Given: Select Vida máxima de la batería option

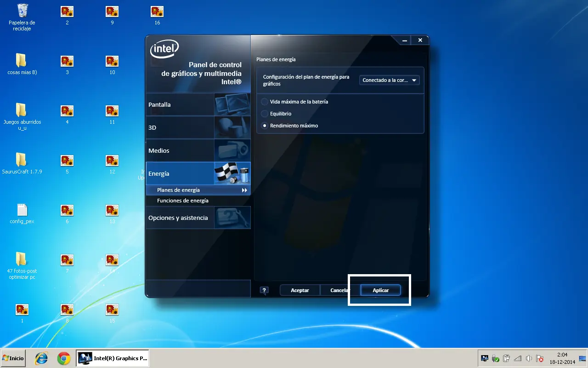Looking at the screenshot, I should (x=295, y=102).
